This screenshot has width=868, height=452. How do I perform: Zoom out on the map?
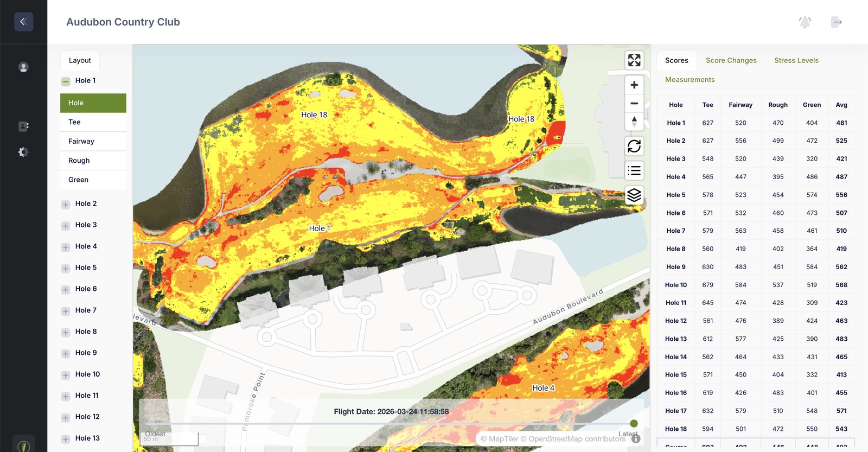634,103
